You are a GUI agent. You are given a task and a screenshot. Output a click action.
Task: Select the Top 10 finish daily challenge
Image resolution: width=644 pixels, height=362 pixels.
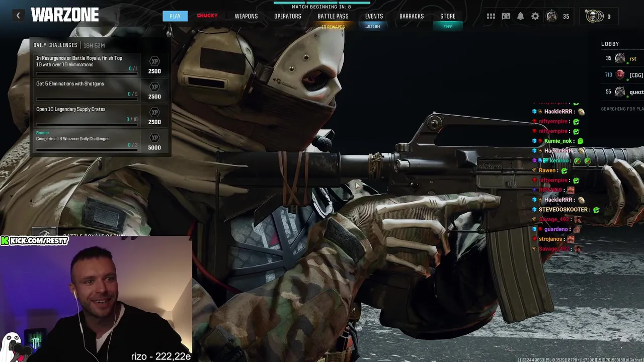(x=101, y=65)
